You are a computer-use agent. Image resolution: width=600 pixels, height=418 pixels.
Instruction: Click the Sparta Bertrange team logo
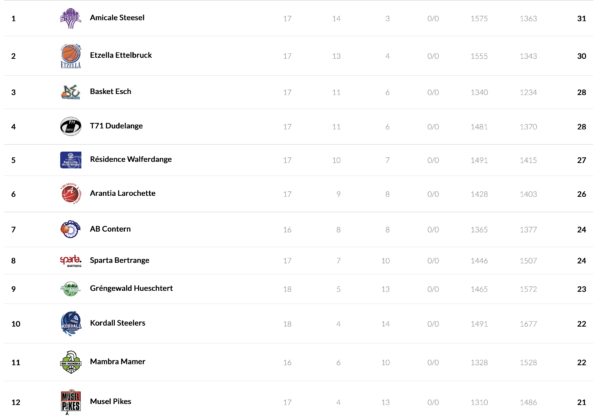pos(70,261)
